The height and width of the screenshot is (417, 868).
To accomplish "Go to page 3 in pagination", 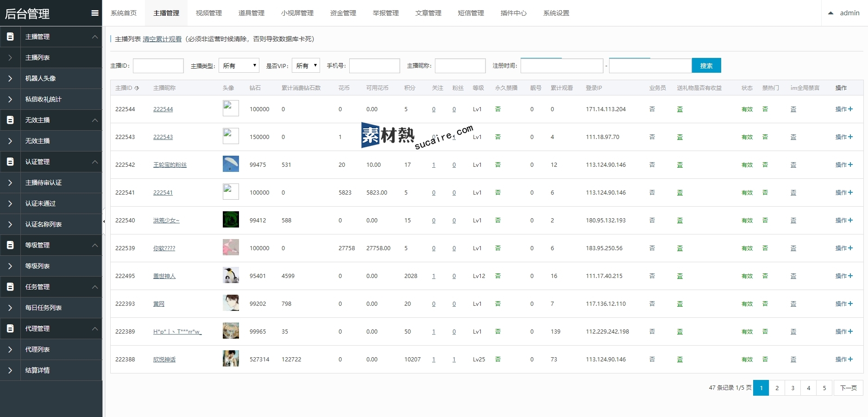I will 793,388.
